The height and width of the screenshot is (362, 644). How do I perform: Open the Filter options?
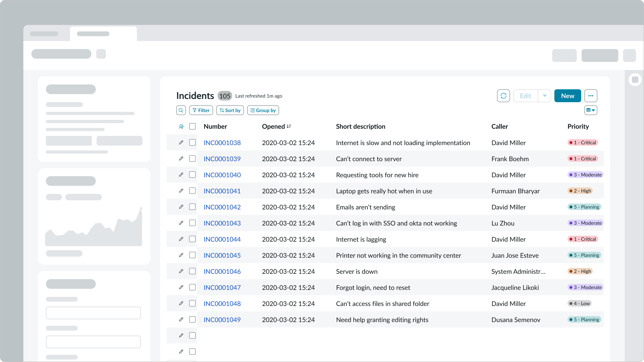(x=201, y=110)
